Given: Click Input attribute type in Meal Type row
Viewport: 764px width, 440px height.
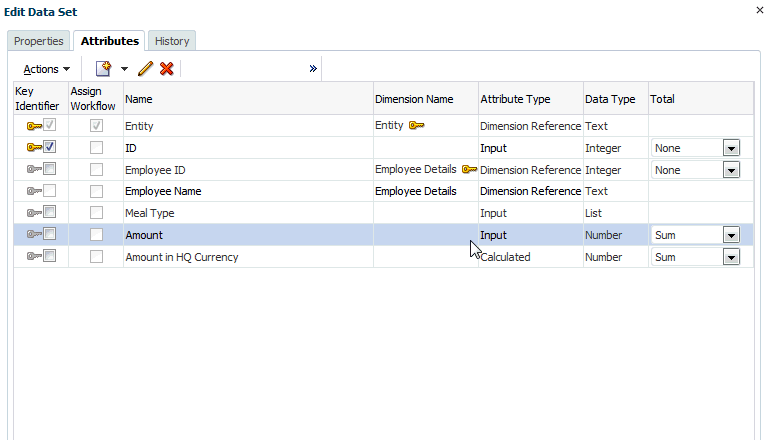Looking at the screenshot, I should click(x=493, y=213).
